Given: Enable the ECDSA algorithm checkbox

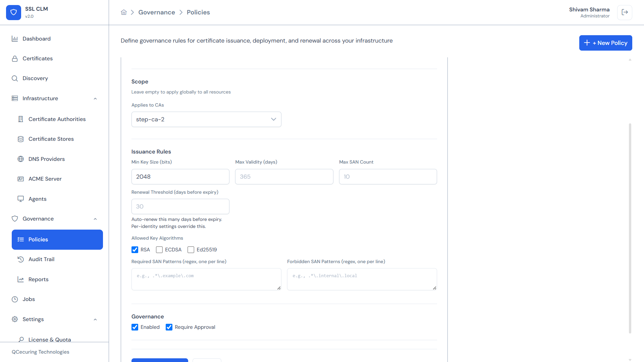Looking at the screenshot, I should tap(159, 250).
